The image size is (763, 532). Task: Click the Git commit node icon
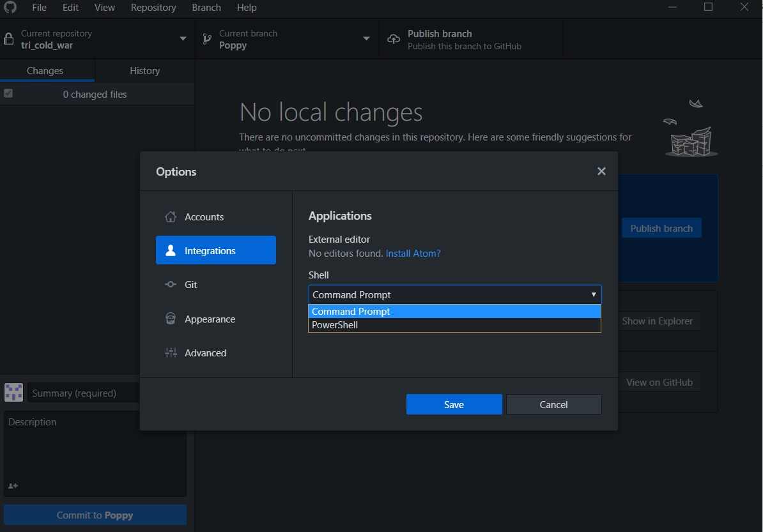pos(171,284)
